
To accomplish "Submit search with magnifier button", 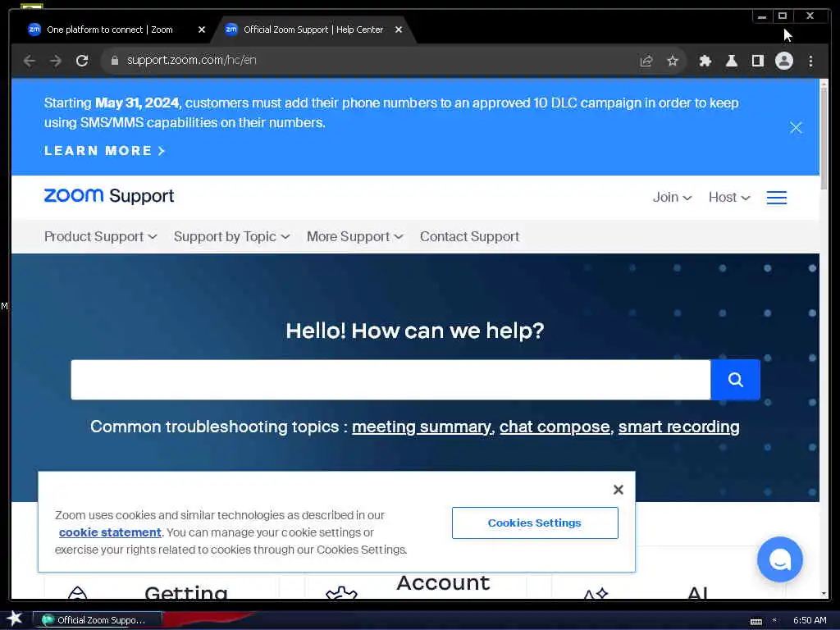I will 735,380.
